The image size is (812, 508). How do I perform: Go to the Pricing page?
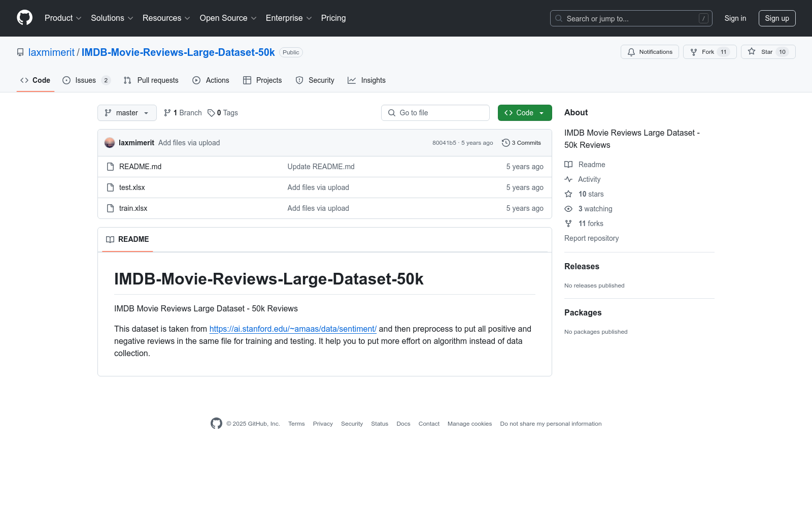coord(333,18)
